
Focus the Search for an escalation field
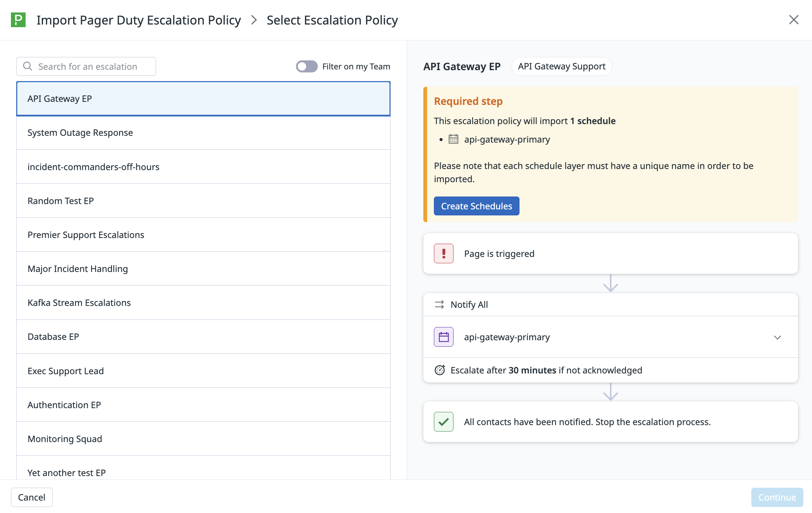[x=92, y=66]
